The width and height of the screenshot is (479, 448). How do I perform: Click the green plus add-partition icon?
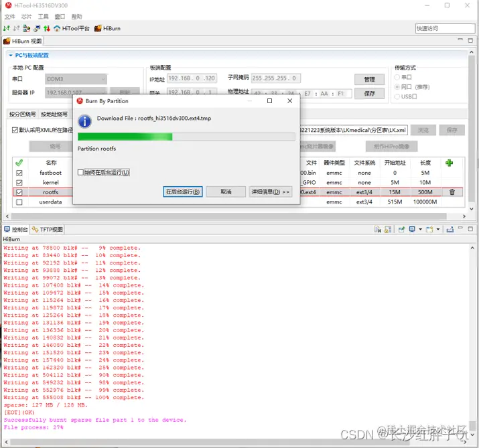(449, 163)
